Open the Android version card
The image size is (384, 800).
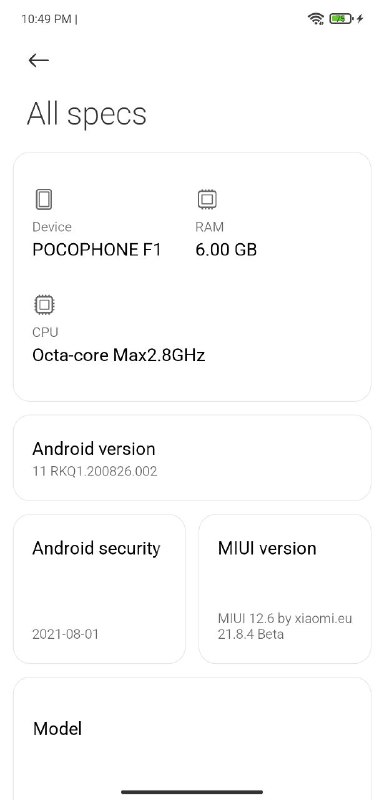[x=192, y=458]
